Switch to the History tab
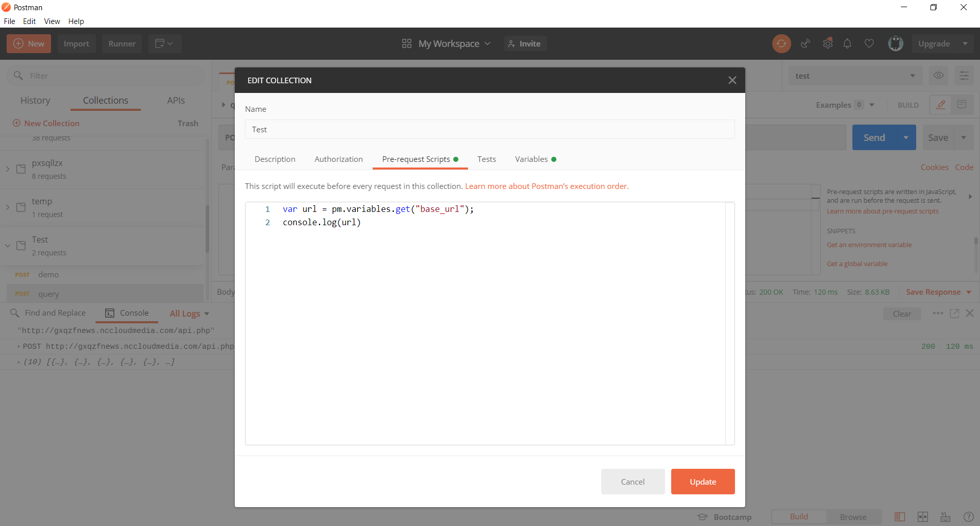Viewport: 980px width, 526px height. [x=35, y=101]
